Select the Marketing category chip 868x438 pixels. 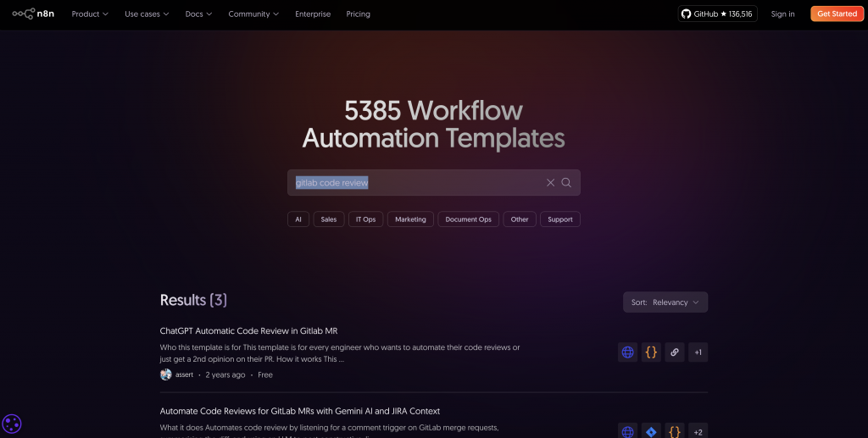pyautogui.click(x=411, y=219)
